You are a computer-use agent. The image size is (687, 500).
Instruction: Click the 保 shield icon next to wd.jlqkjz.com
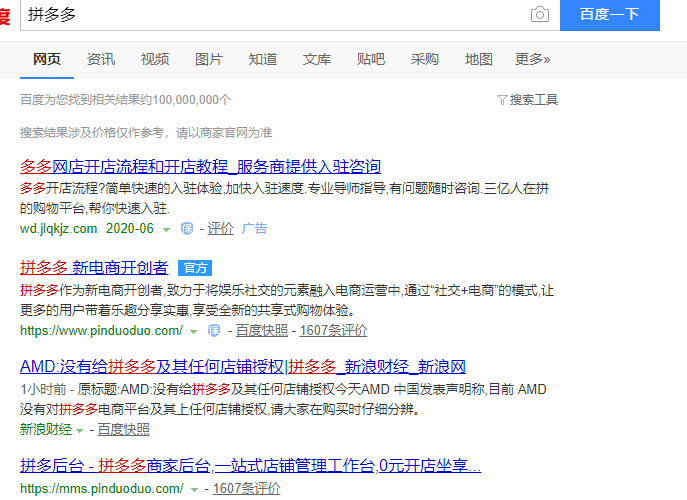point(187,228)
